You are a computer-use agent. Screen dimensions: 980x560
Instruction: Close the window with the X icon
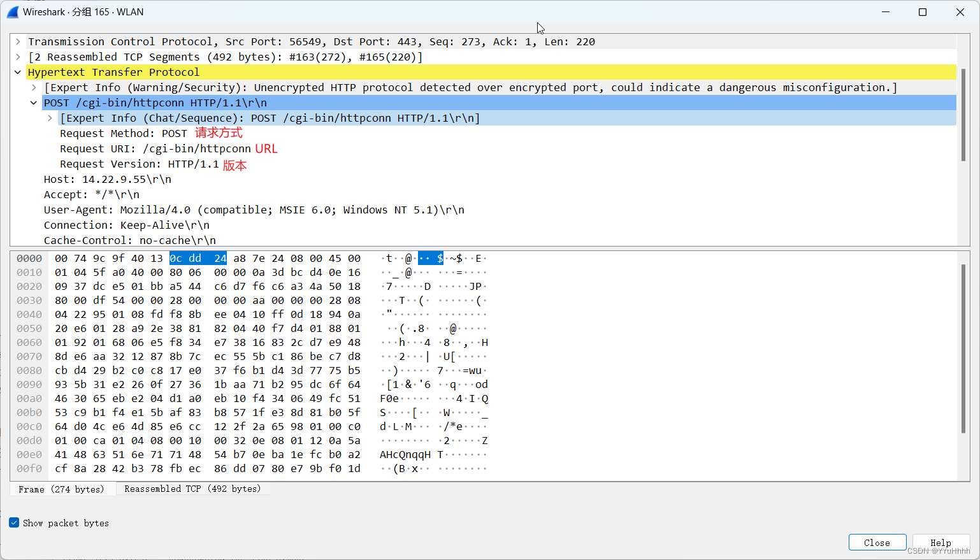(x=960, y=12)
